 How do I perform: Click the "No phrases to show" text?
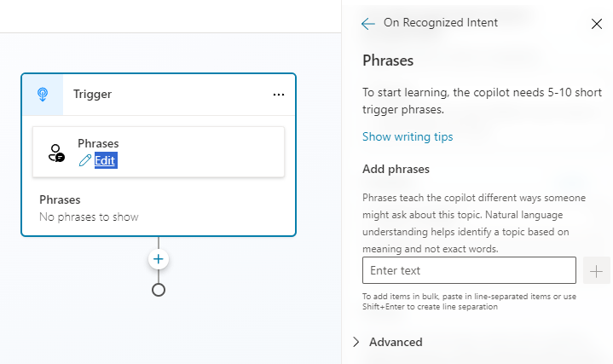[x=89, y=217]
